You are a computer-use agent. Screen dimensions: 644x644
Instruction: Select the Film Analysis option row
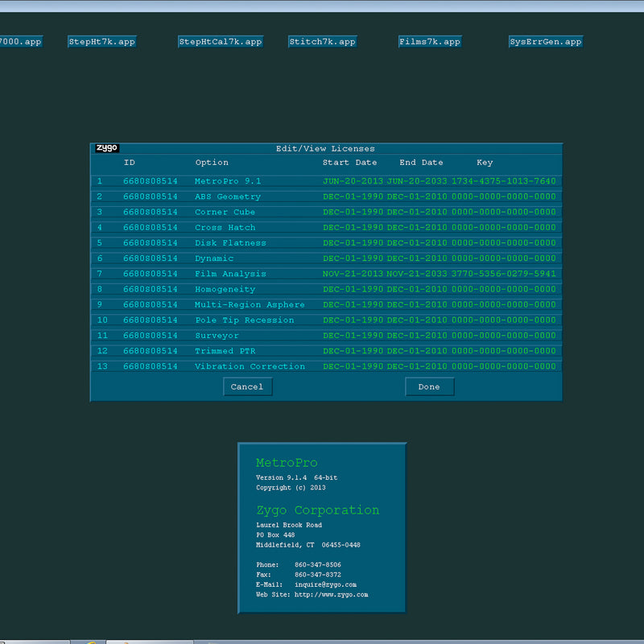point(230,274)
